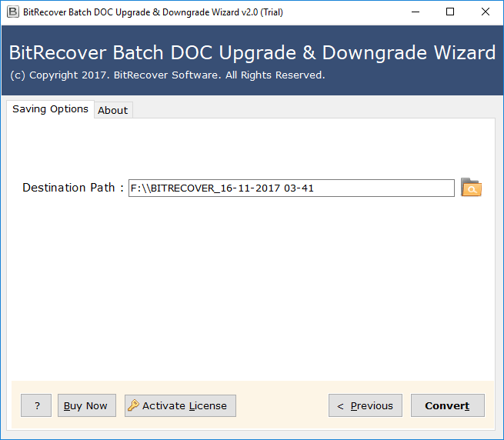Close the BitRecover wizard window
Image resolution: width=504 pixels, height=440 pixels.
(x=485, y=12)
